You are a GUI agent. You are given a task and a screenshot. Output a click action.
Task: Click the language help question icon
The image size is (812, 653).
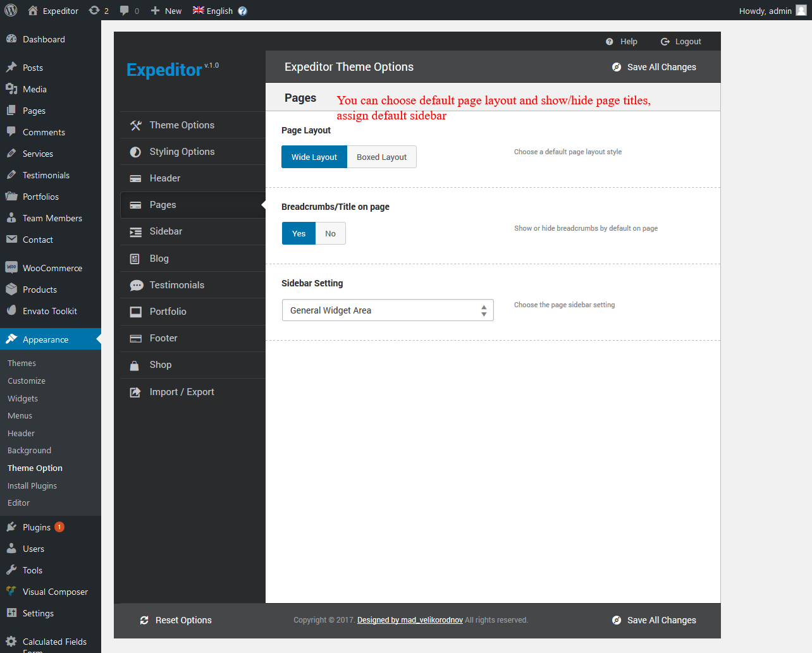[242, 11]
